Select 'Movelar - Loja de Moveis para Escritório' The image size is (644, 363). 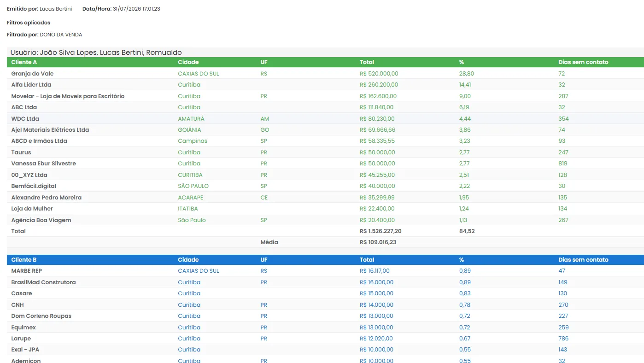click(x=68, y=96)
